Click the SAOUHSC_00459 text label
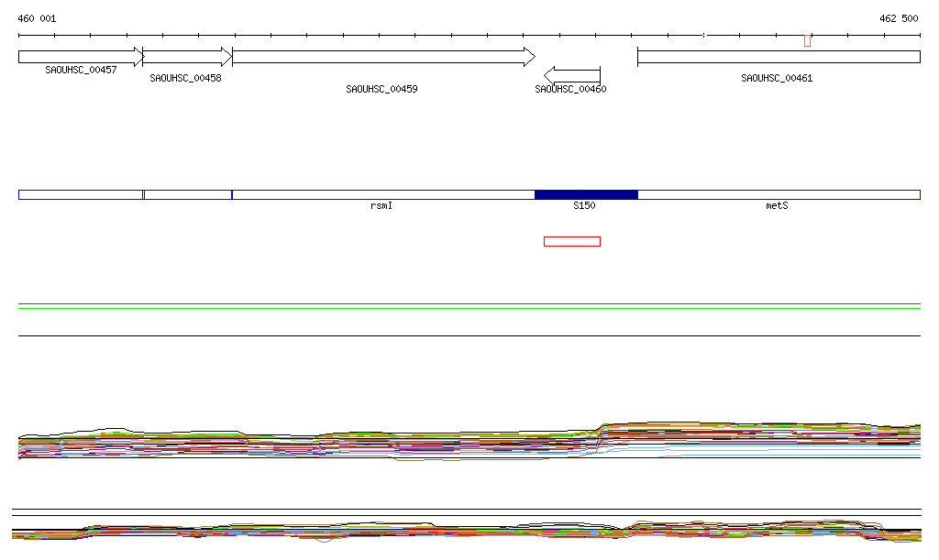This screenshot has height=560, width=939. [x=381, y=90]
